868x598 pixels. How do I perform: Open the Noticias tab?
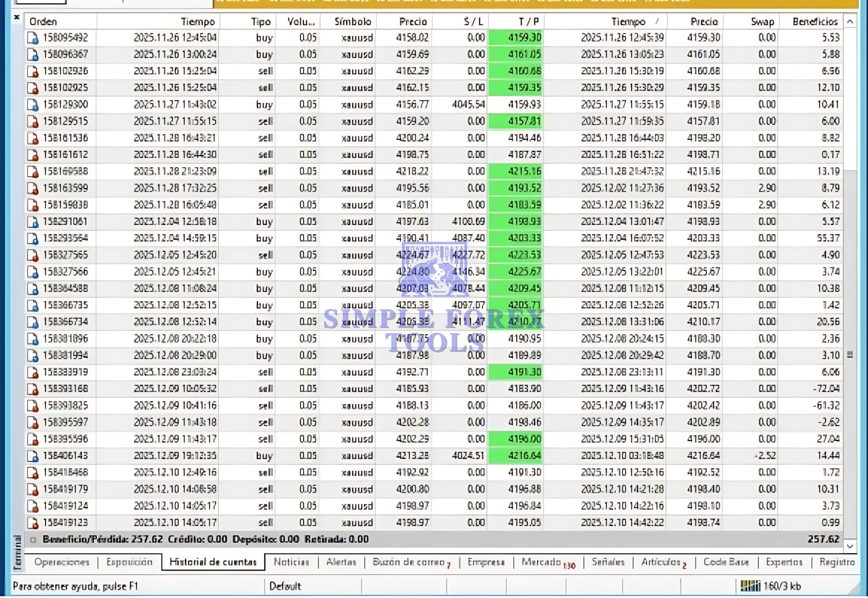[291, 562]
